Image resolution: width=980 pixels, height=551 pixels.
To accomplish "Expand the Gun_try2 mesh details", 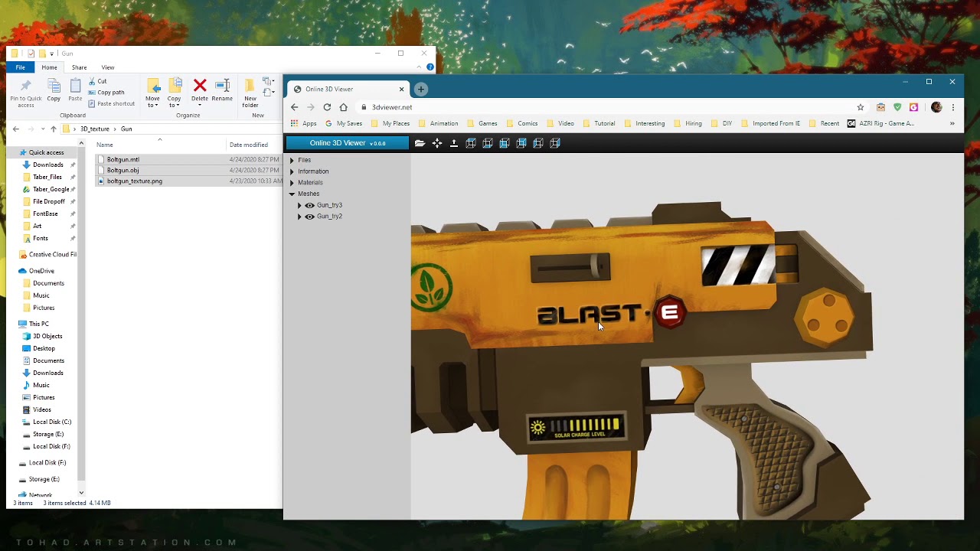I will pos(299,217).
